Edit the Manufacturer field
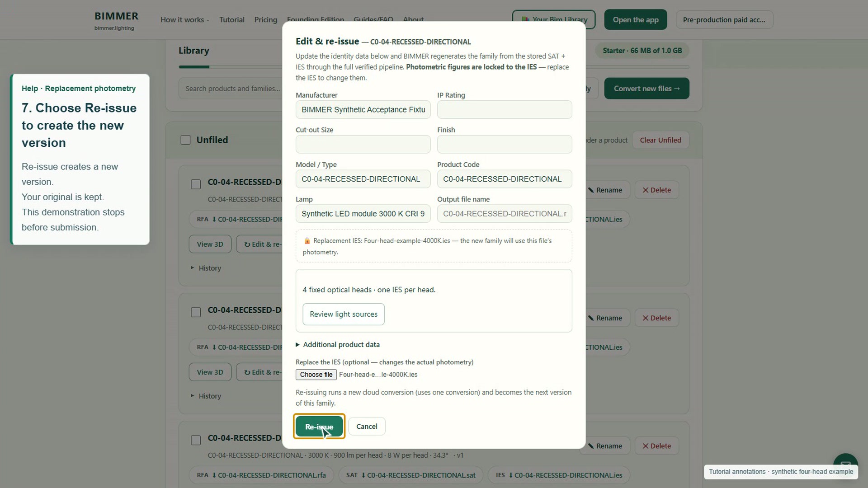Image resolution: width=868 pixels, height=488 pixels. [x=363, y=109]
